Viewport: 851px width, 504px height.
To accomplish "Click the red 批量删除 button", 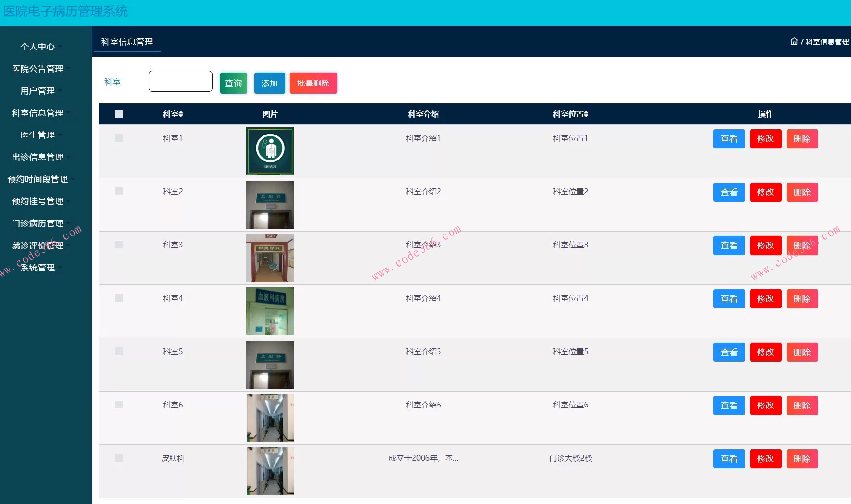I will pyautogui.click(x=313, y=83).
